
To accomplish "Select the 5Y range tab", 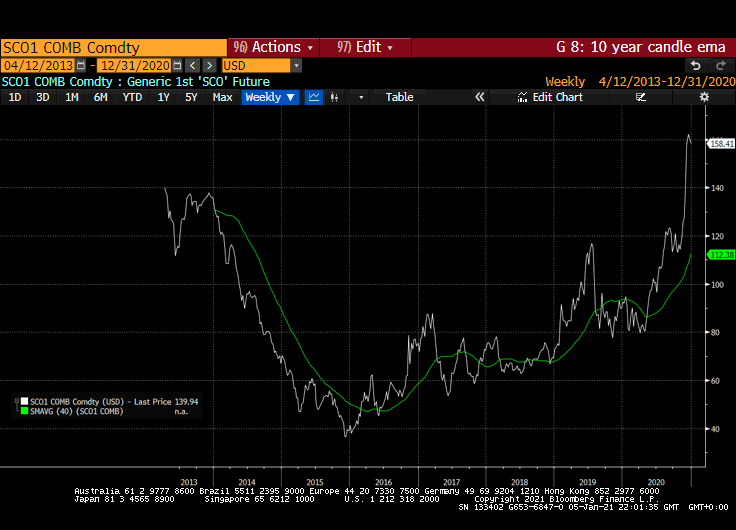I will click(x=191, y=97).
